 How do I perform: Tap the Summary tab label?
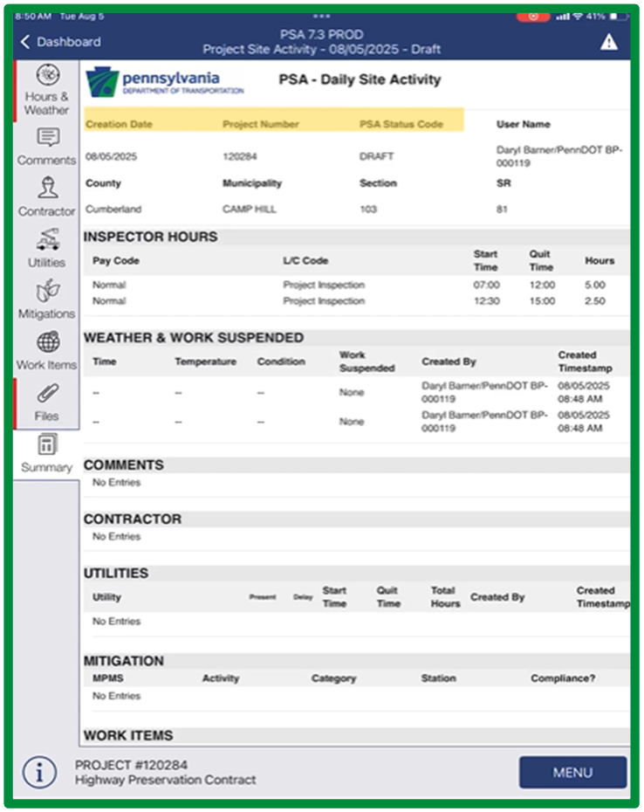[x=46, y=467]
